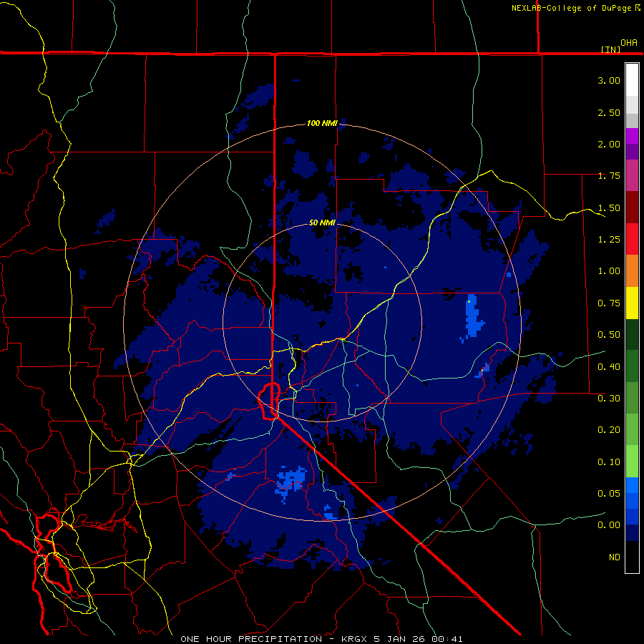644x644 pixels.
Task: Click the ND legend label
Action: click(615, 557)
